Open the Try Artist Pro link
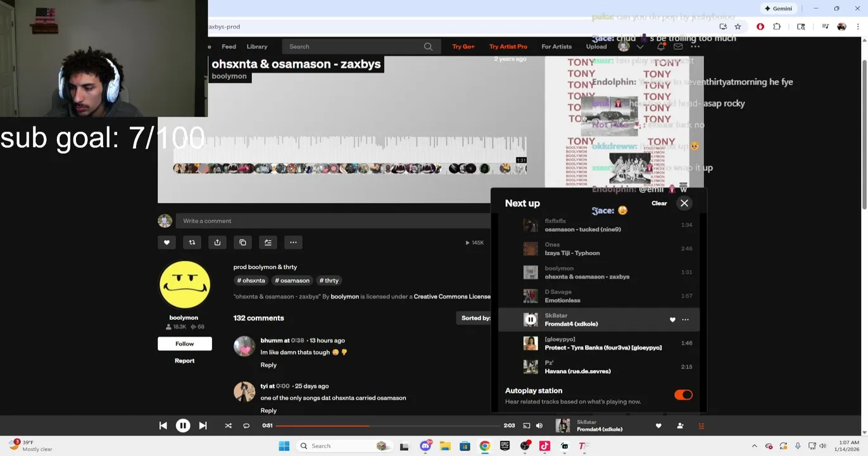 click(508, 47)
